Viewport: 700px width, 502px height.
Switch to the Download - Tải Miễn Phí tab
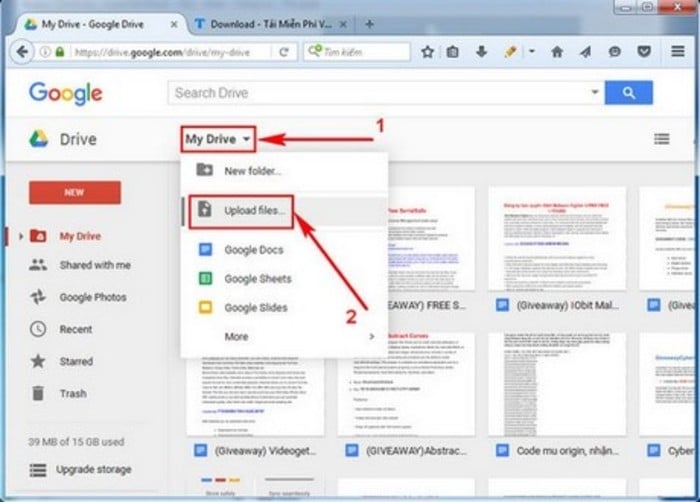(271, 24)
